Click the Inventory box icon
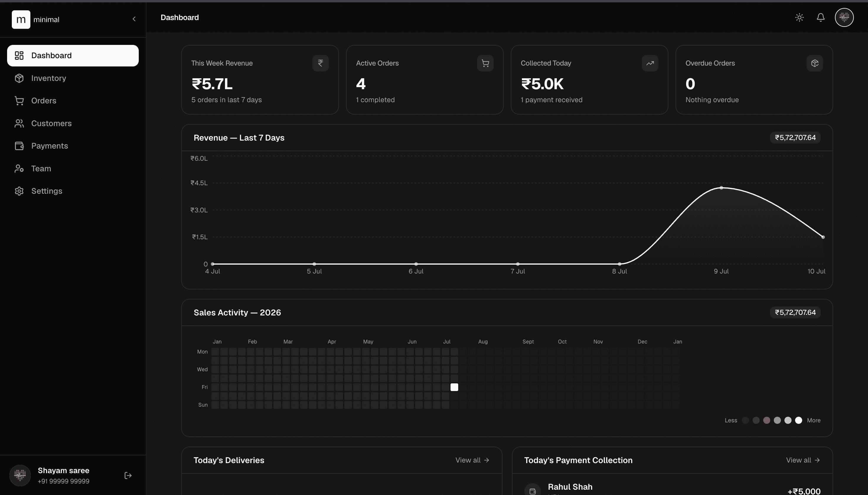Viewport: 868px width, 495px height. coord(19,78)
